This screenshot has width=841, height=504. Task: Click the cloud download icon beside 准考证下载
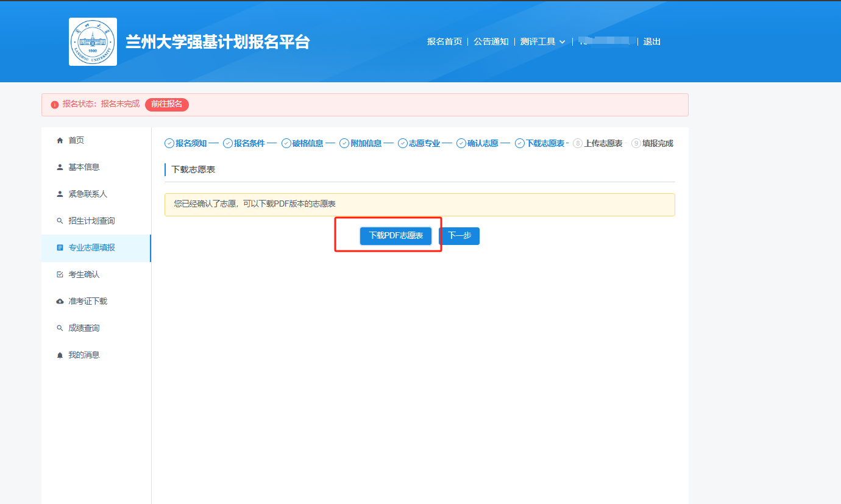coord(60,302)
